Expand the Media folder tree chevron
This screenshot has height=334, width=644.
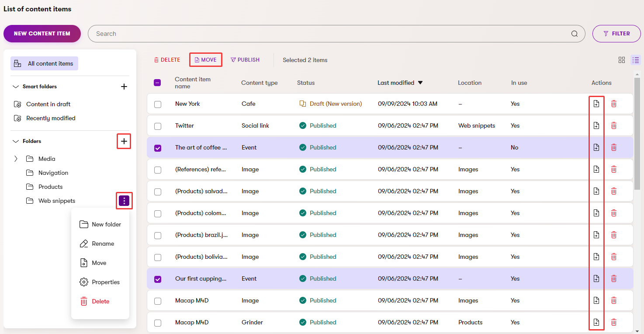[x=16, y=159]
